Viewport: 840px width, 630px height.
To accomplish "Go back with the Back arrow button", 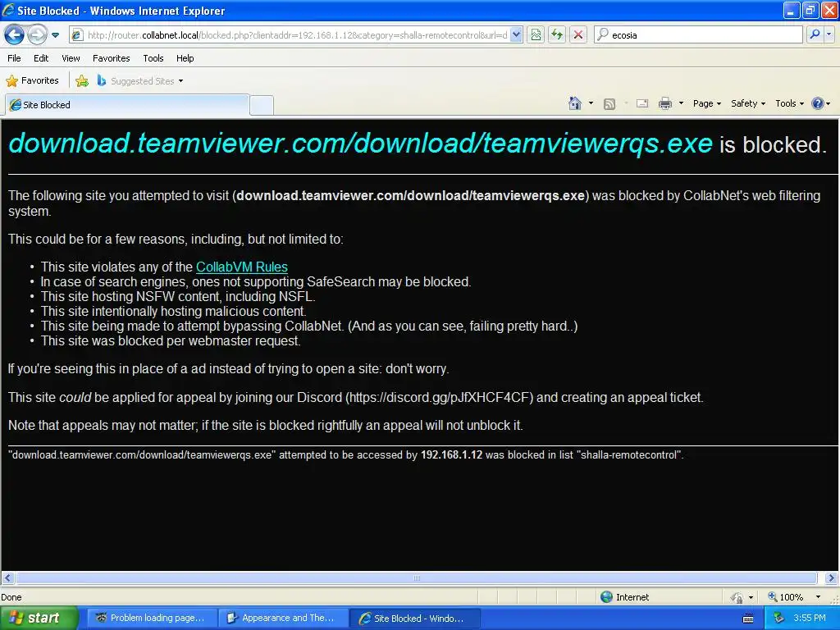I will (x=15, y=35).
